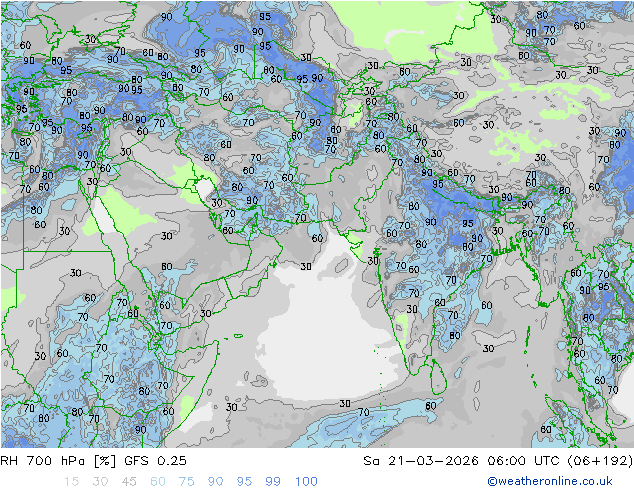634x490 pixels.
Task: Click legend value 15 in the scale
Action: 71,482
